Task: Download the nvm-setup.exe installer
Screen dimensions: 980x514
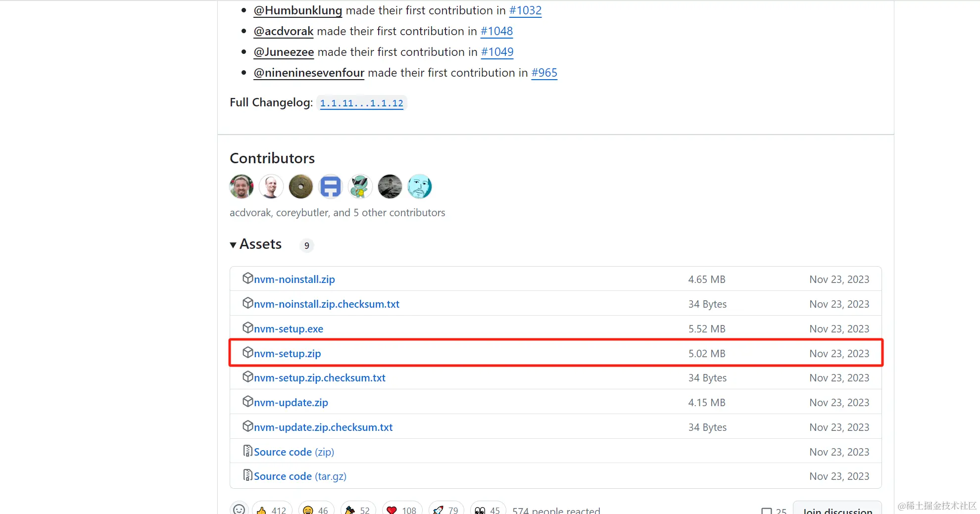Action: coord(289,328)
